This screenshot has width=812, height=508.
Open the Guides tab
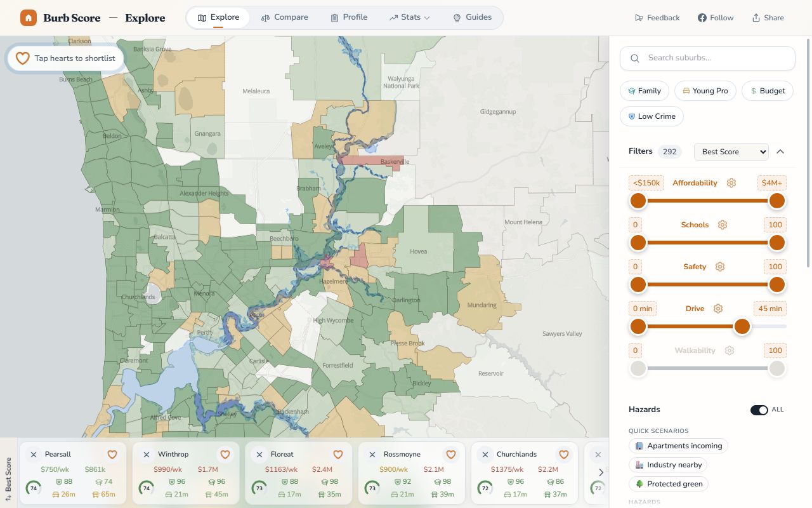[472, 18]
